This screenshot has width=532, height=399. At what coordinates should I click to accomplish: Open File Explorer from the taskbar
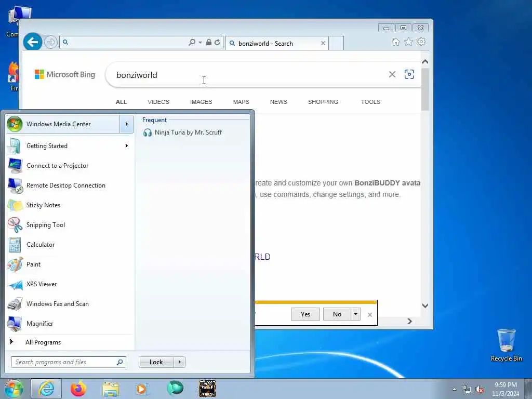111,390
